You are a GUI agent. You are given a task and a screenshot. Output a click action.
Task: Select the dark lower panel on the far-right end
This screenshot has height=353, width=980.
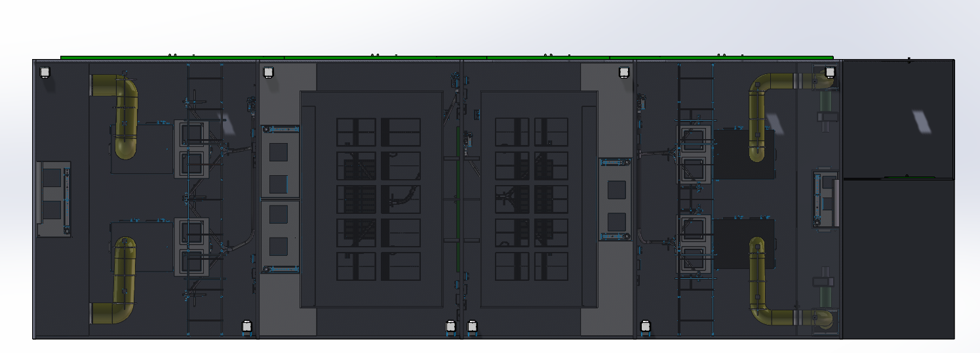pyautogui.click(x=898, y=259)
